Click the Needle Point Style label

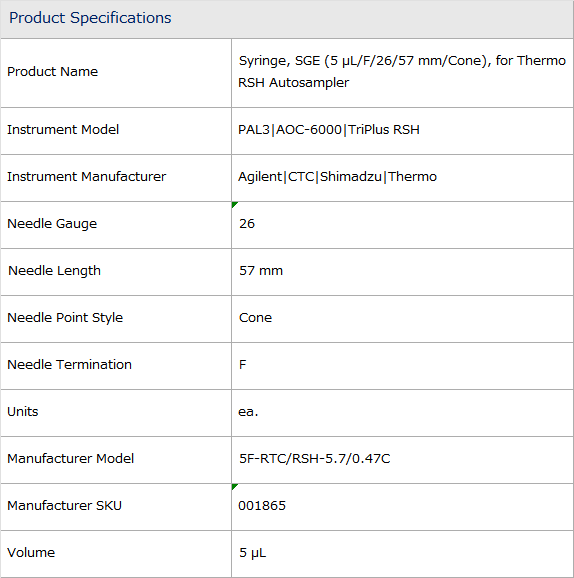click(65, 318)
